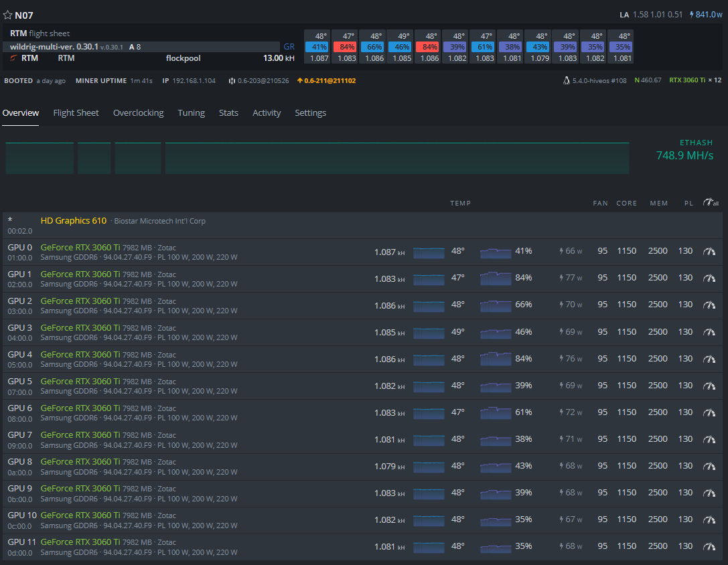Click GPU 8 hashrate mini graph
Screen dimensions: 728x565
tap(429, 466)
